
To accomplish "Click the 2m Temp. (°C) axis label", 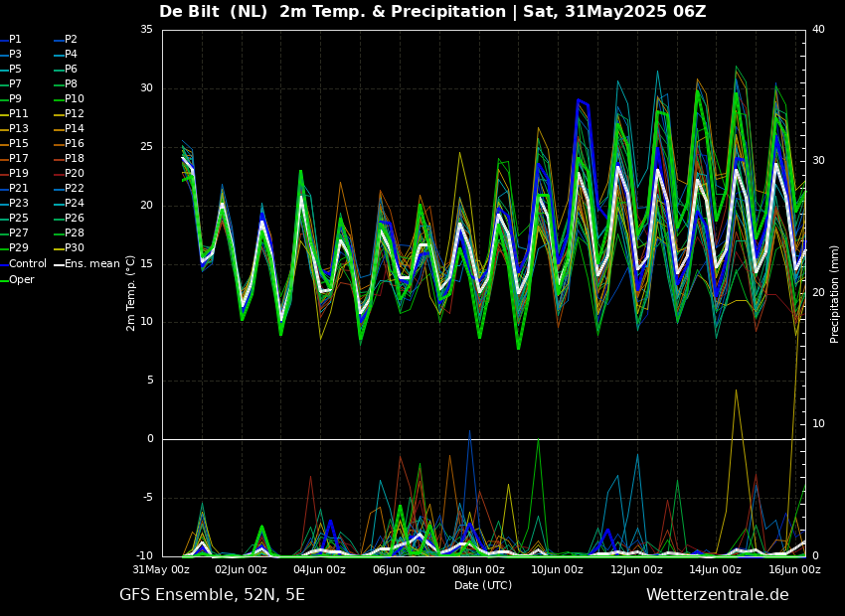I will tap(131, 293).
